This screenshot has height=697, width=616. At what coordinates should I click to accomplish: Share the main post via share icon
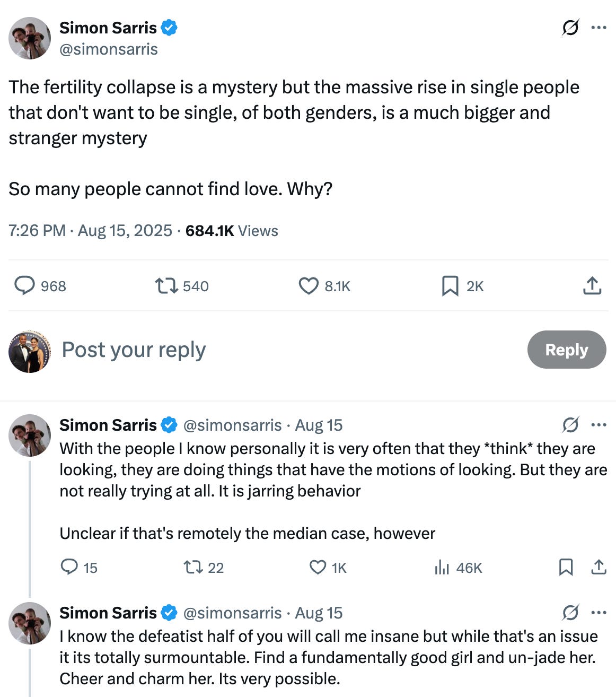point(592,286)
